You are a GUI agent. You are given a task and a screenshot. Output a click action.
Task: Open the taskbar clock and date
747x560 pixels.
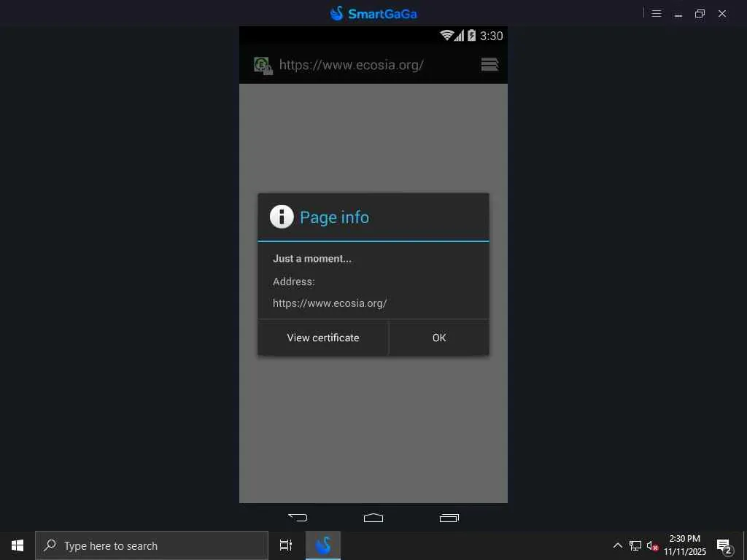(685, 545)
